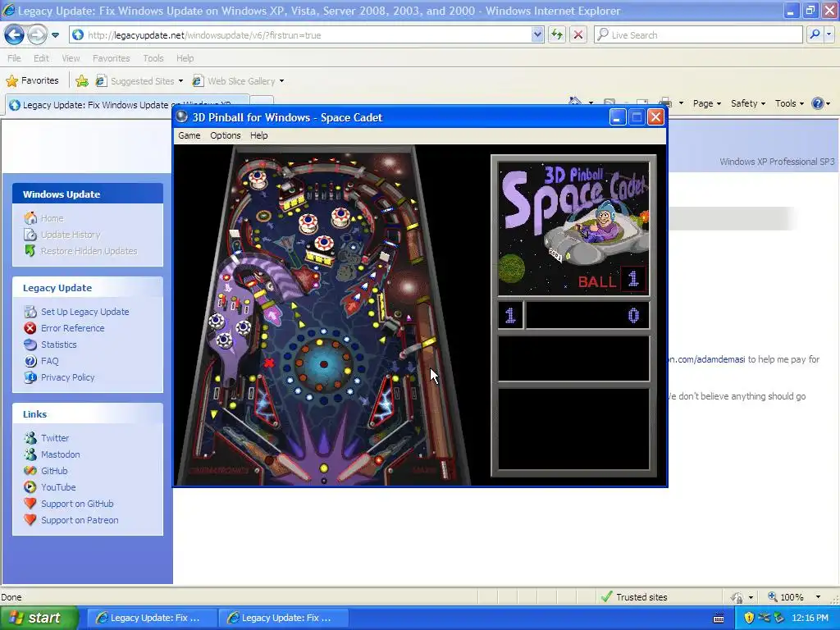
Task: Click the yellow security shield tray icon
Action: click(749, 618)
